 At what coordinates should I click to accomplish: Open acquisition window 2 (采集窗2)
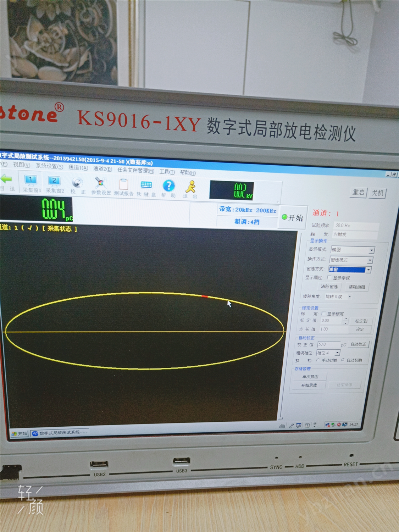pyautogui.click(x=55, y=184)
